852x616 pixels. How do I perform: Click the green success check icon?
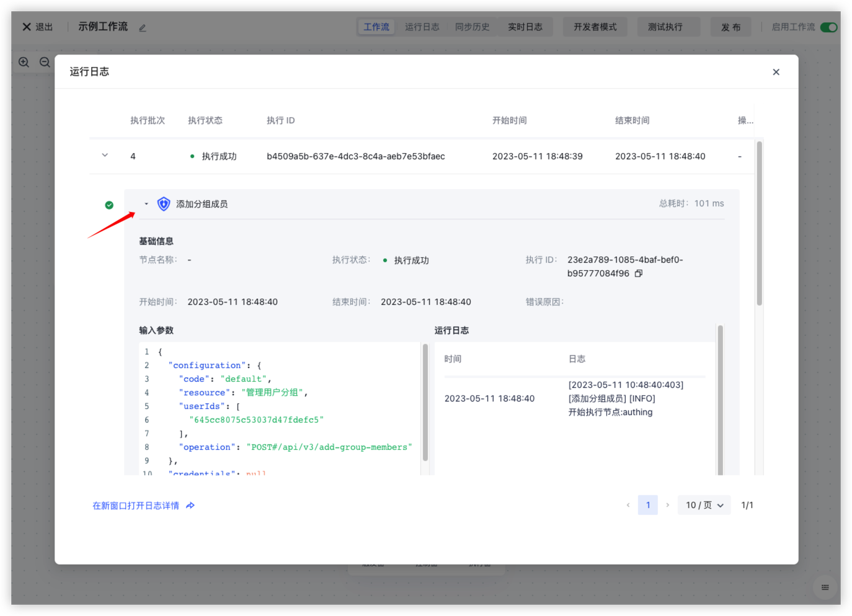[x=109, y=205]
